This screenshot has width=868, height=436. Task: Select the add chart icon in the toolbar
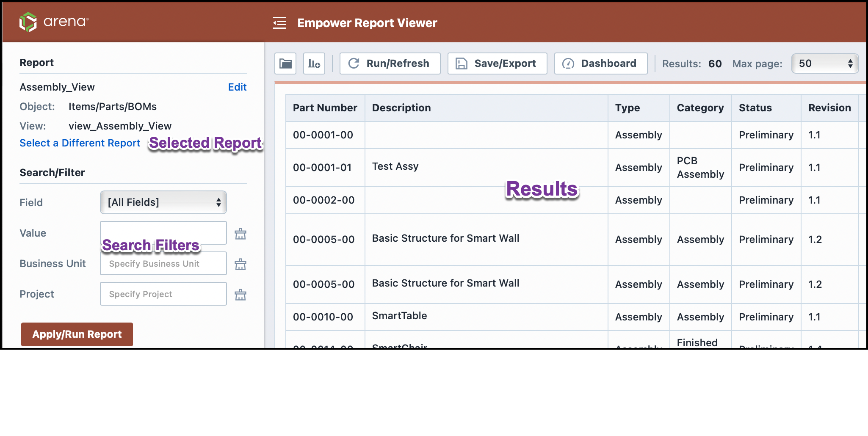[314, 63]
